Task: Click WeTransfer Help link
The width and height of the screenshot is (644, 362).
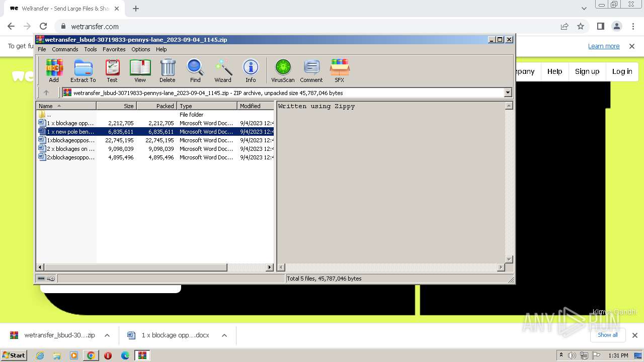Action: click(x=555, y=71)
